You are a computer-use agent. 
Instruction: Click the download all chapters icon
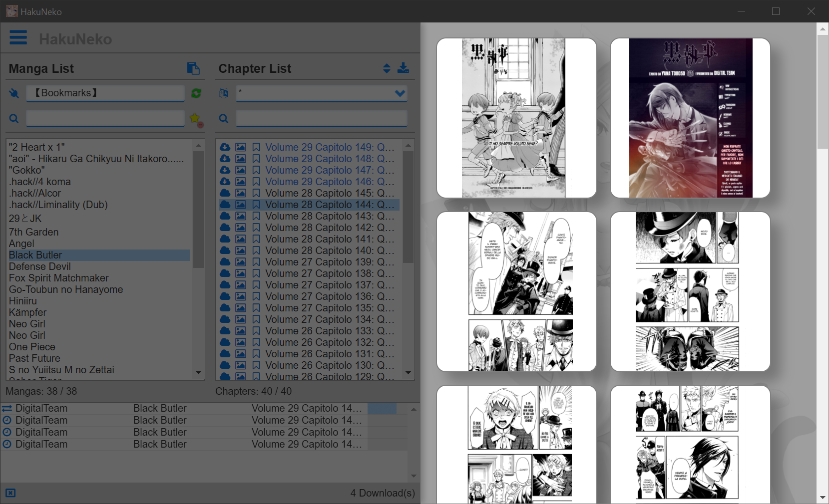(403, 68)
